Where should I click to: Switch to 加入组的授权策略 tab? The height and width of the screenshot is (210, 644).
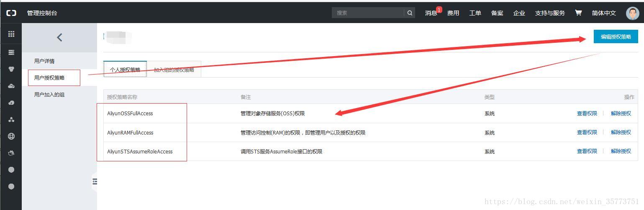[174, 70]
